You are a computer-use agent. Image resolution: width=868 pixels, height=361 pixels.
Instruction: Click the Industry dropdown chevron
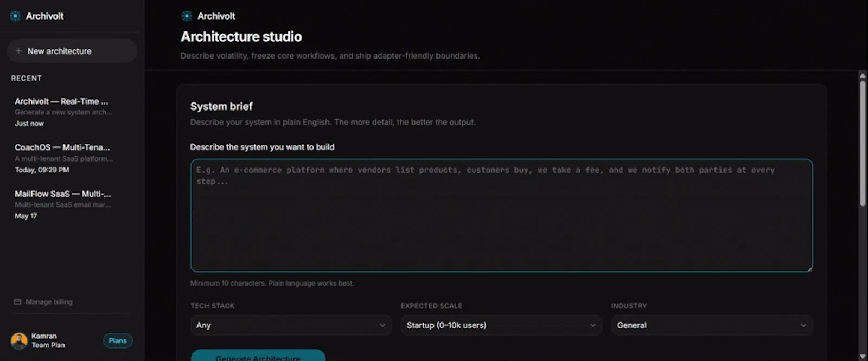[x=803, y=325]
